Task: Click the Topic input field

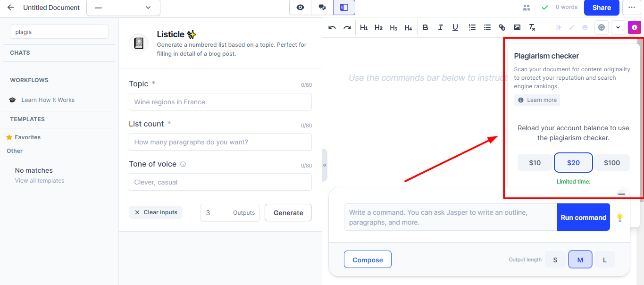Action: pos(220,102)
